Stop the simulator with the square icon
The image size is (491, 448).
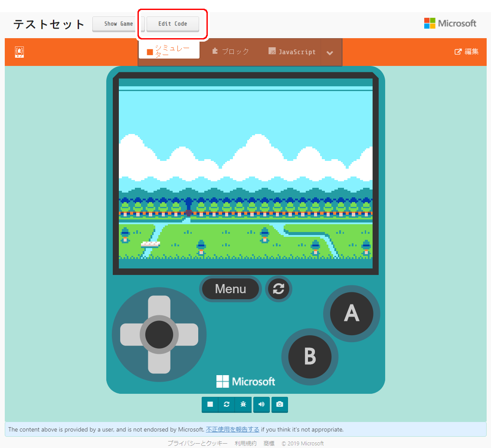pos(210,405)
